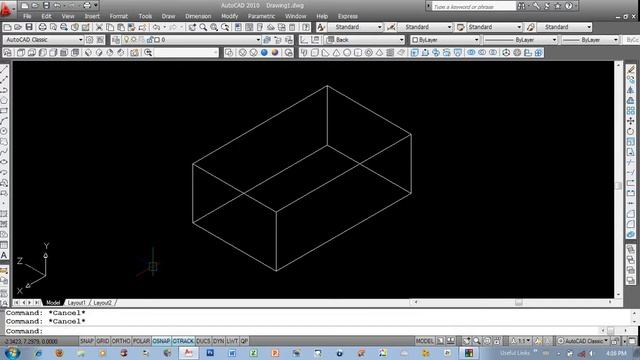Click the MODEL button in status bar

(424, 341)
